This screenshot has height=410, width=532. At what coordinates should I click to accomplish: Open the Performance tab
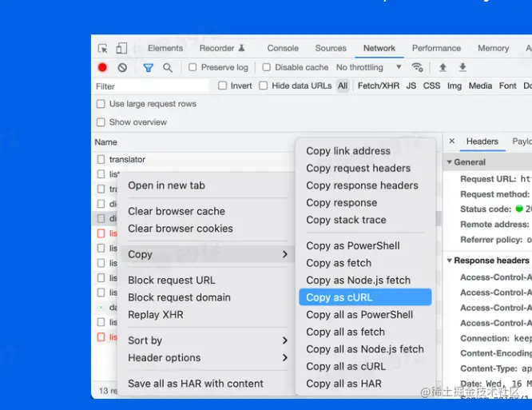click(436, 48)
